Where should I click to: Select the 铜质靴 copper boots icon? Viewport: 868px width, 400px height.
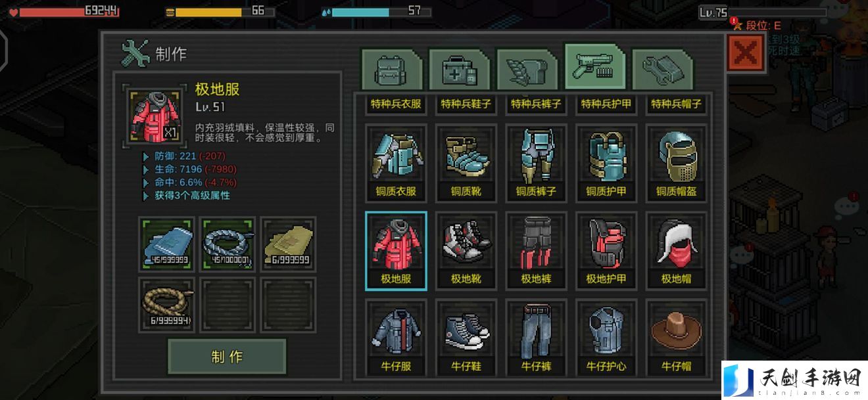466,163
